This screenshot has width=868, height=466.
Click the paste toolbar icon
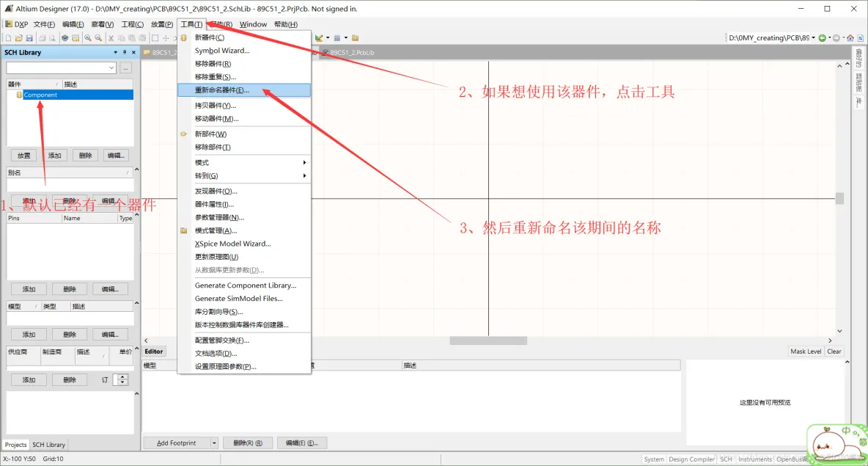click(x=132, y=38)
